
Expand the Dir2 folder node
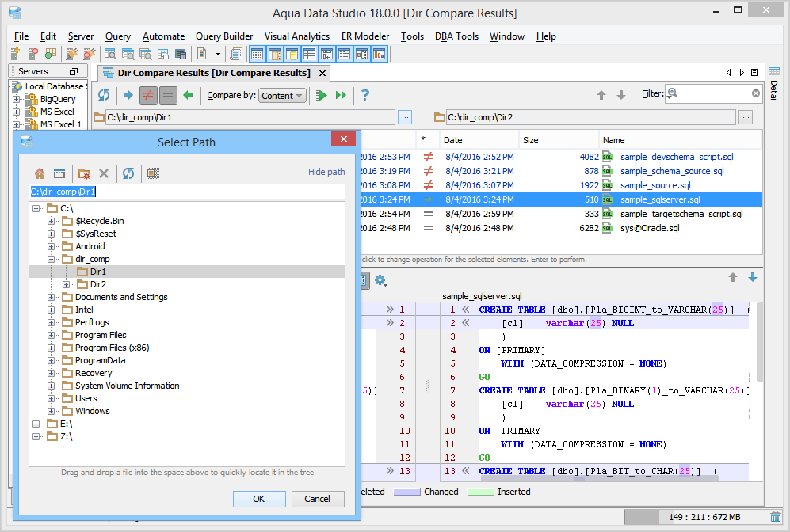point(67,284)
